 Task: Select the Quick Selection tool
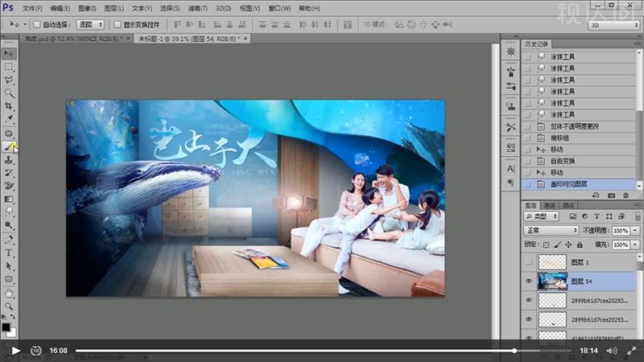8,93
